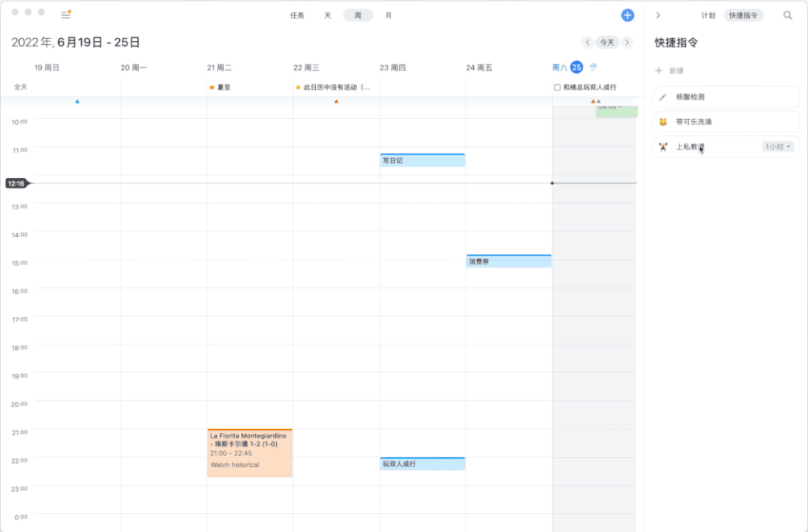808x532 pixels.
Task: Select the 快捷指令 sidebar tab
Action: point(743,16)
